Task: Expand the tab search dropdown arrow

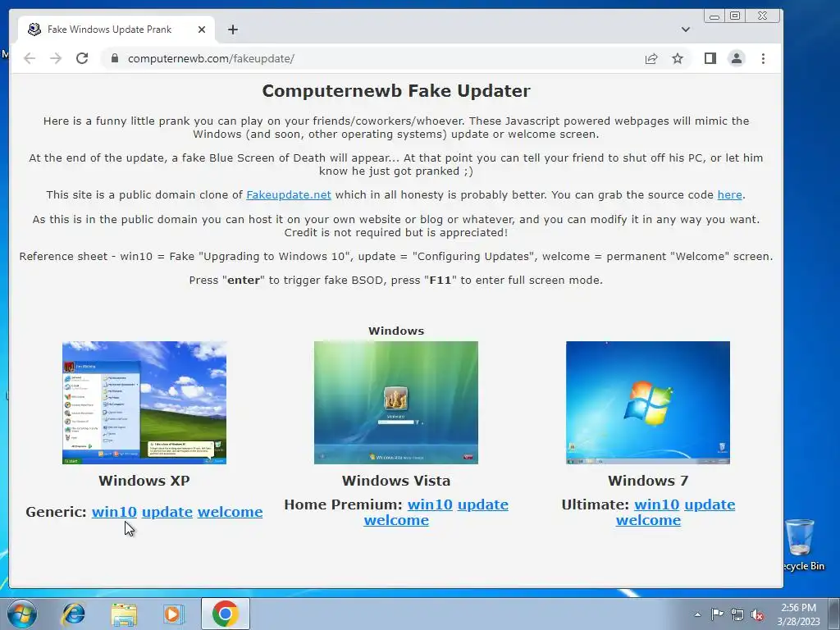Action: (x=686, y=30)
